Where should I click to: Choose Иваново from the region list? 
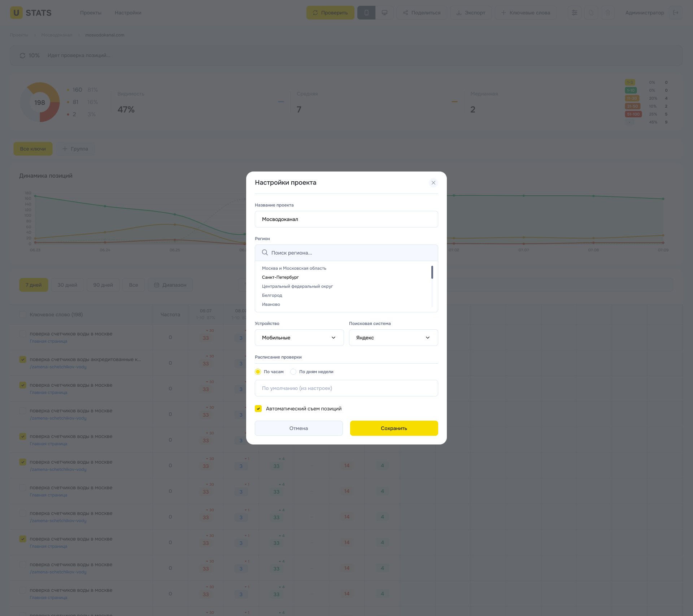click(271, 304)
